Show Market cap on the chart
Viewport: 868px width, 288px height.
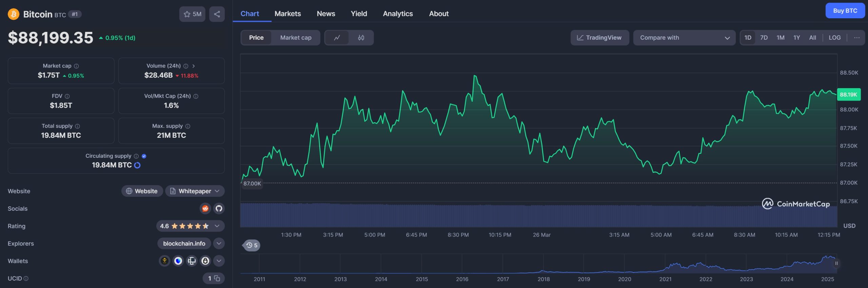point(296,38)
